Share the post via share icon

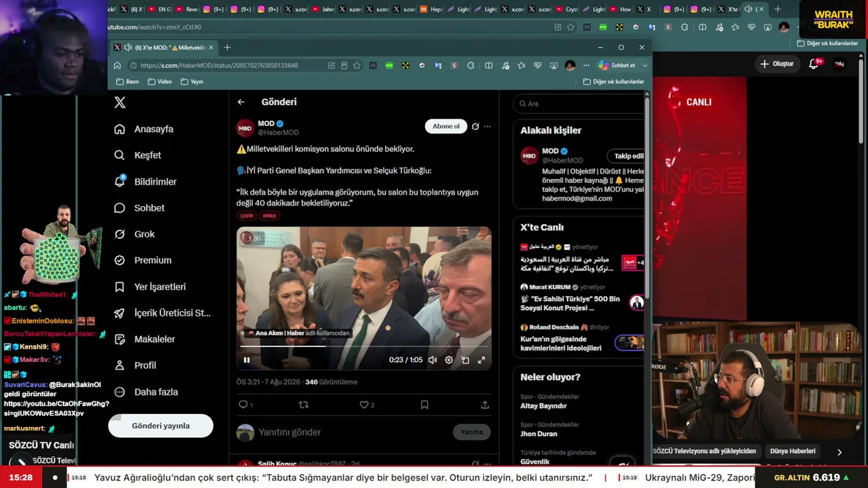tap(485, 405)
